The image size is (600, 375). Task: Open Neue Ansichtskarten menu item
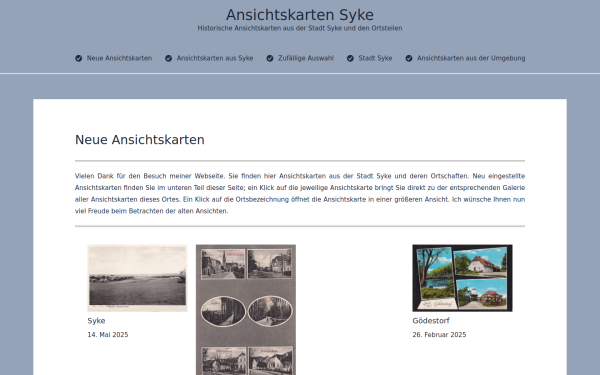119,58
